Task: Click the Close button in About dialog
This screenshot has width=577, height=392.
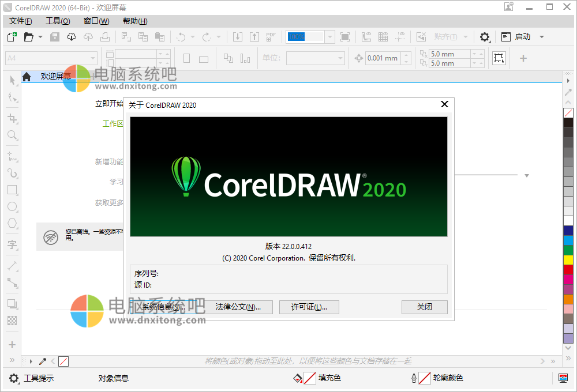Action: (424, 307)
